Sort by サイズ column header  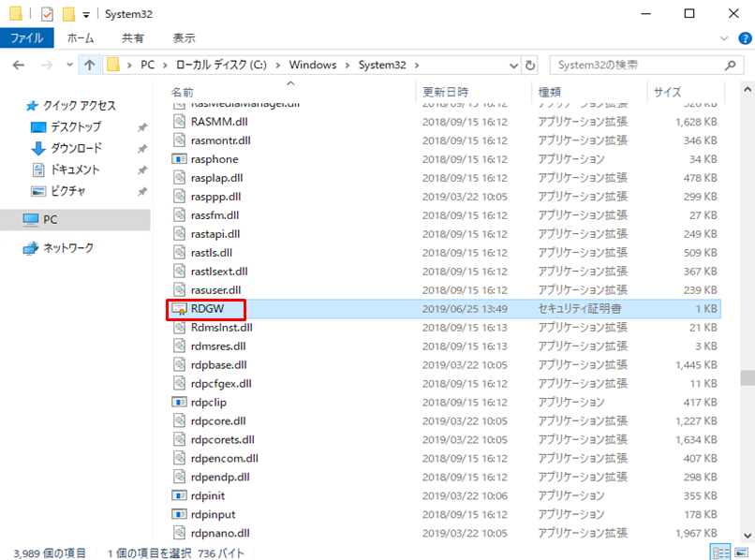pos(667,92)
